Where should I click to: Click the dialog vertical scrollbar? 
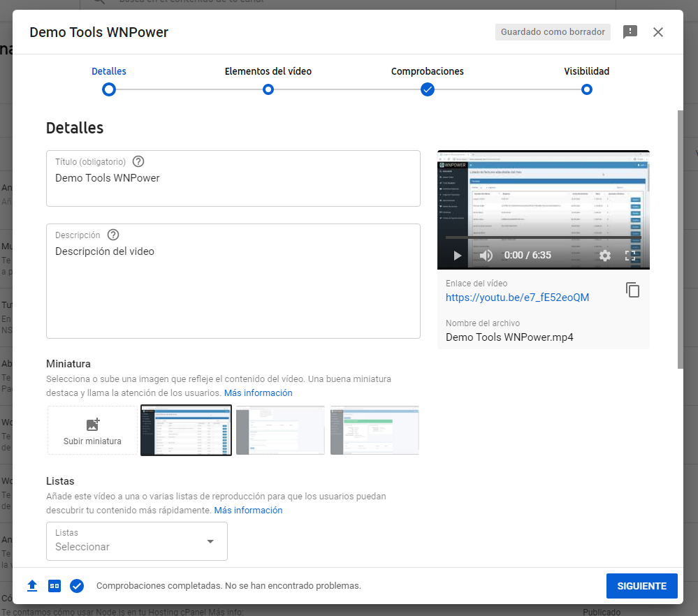click(680, 240)
